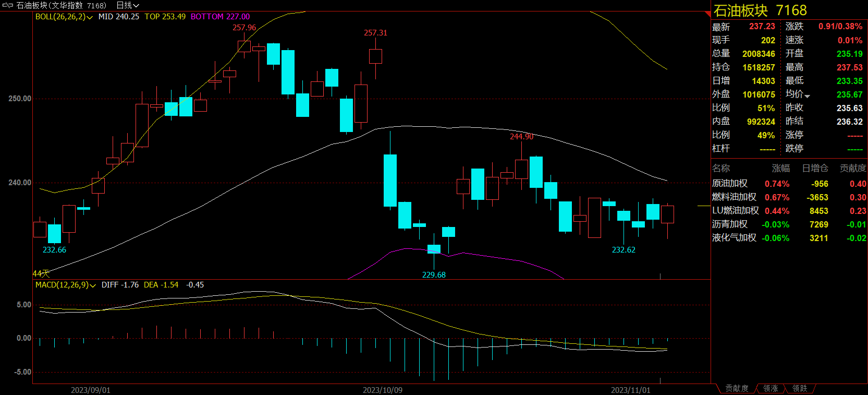Click the LU燃油加权 日增仓 8453
Viewport: 868px width, 395px height.
click(818, 211)
